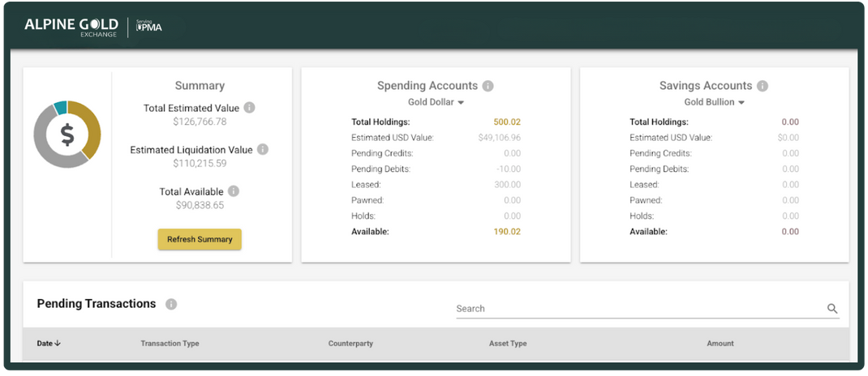Click Spending Total Holdings value 500.02
The height and width of the screenshot is (376, 868).
507,122
